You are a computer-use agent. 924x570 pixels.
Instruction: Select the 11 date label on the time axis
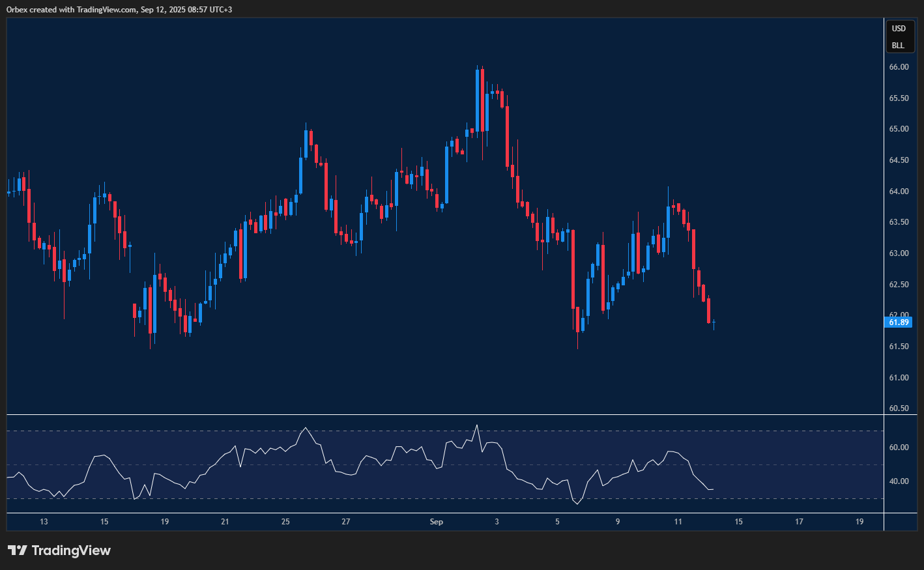pos(678,522)
